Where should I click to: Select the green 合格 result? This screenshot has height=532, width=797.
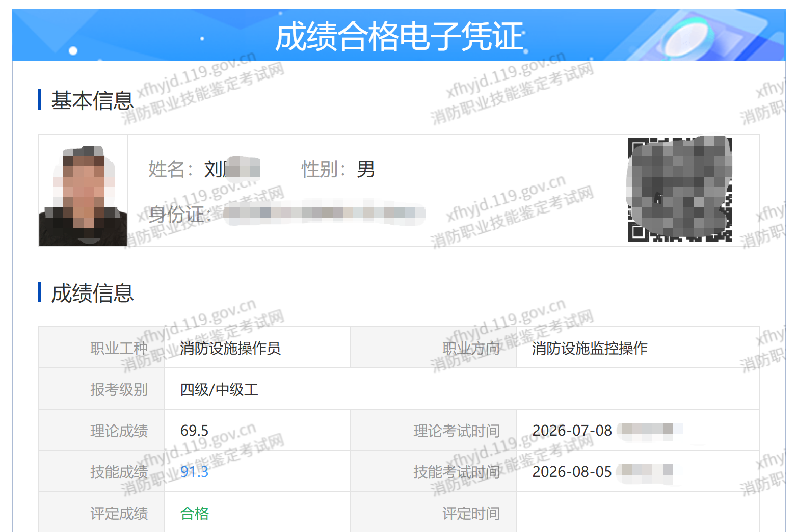pos(195,513)
